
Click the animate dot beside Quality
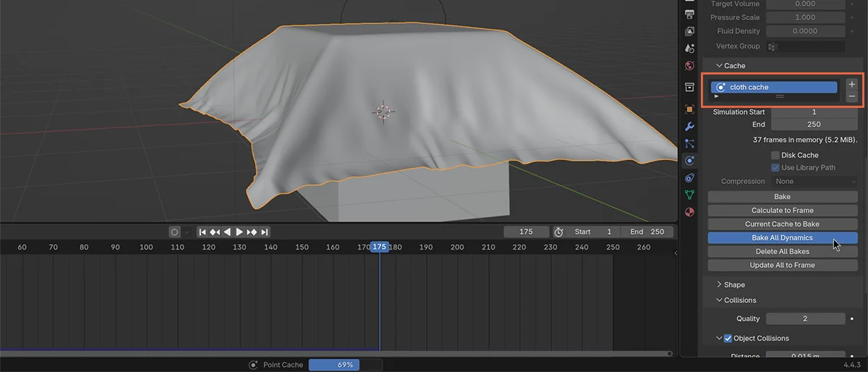coord(852,318)
